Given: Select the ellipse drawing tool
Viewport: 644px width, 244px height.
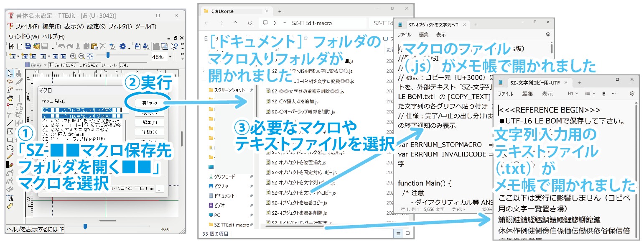Looking at the screenshot, I should pyautogui.click(x=10, y=148).
